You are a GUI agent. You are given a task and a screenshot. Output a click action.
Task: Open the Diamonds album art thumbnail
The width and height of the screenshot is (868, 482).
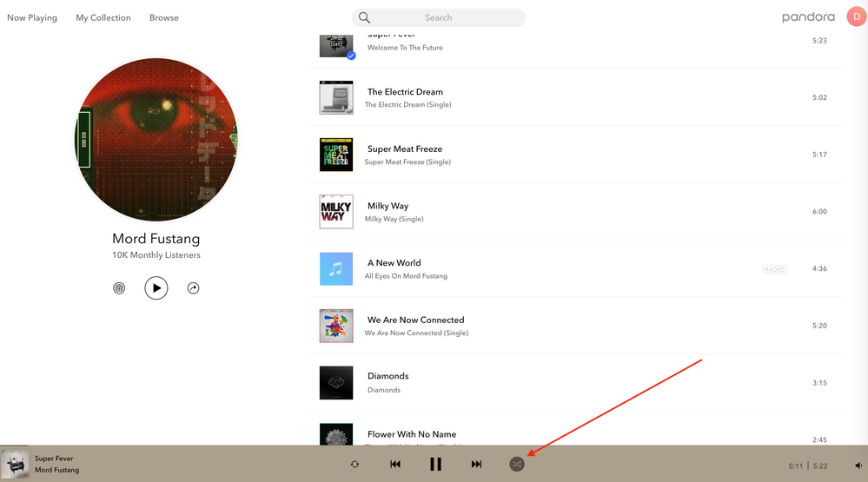(336, 383)
